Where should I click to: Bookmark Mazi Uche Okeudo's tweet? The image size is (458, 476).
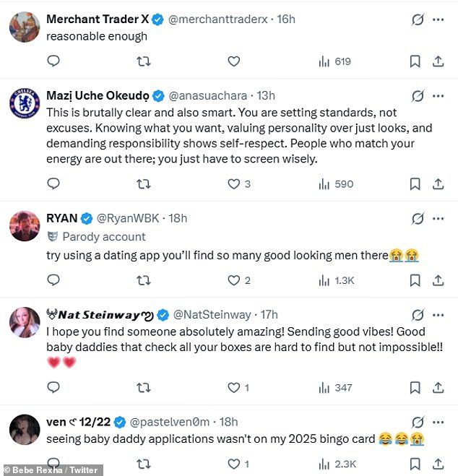[x=415, y=184]
